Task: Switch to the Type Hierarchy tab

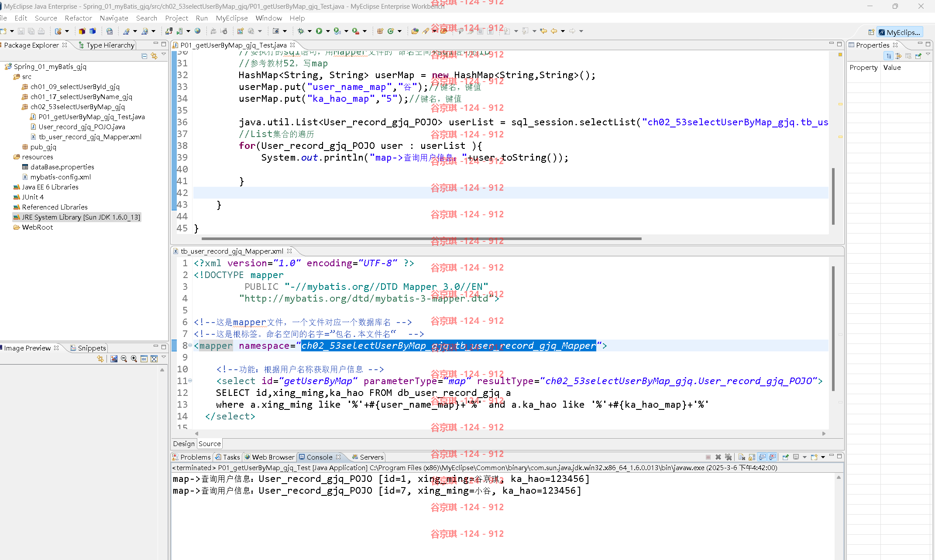Action: click(107, 45)
